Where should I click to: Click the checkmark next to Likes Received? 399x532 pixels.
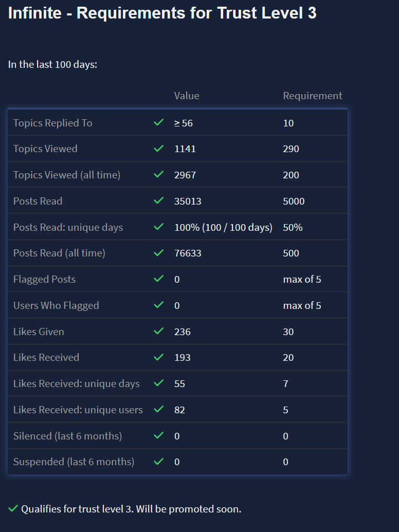pyautogui.click(x=159, y=357)
